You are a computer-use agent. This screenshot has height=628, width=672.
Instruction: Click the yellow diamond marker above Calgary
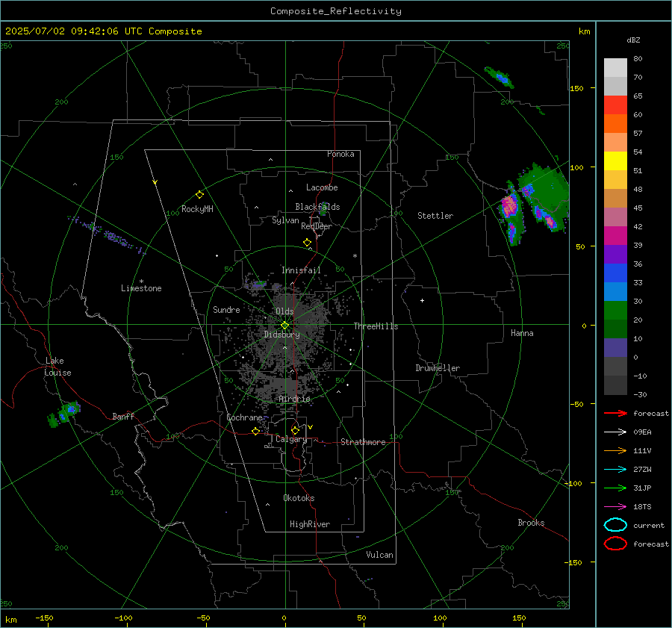(295, 430)
